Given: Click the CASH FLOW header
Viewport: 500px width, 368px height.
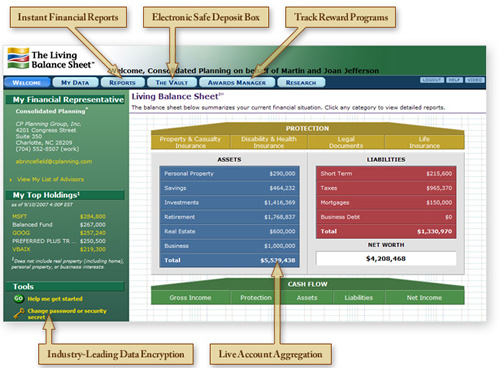Looking at the screenshot, I should [307, 284].
